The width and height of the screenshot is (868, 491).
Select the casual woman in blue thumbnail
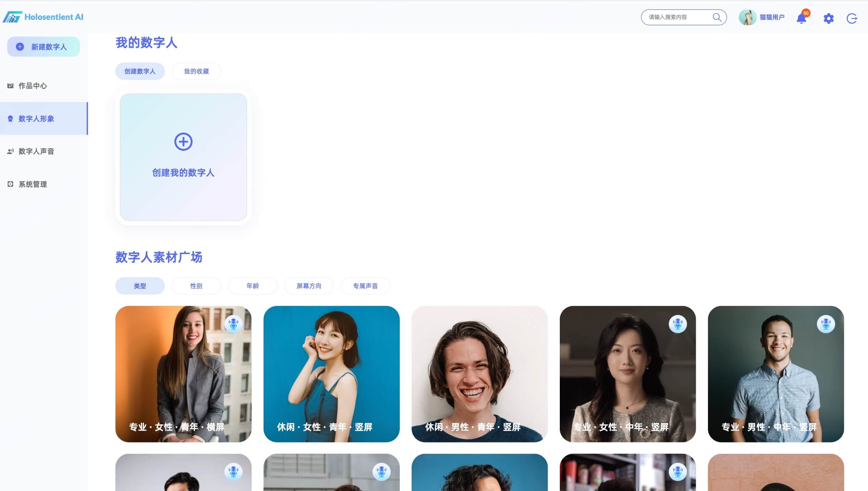click(331, 374)
